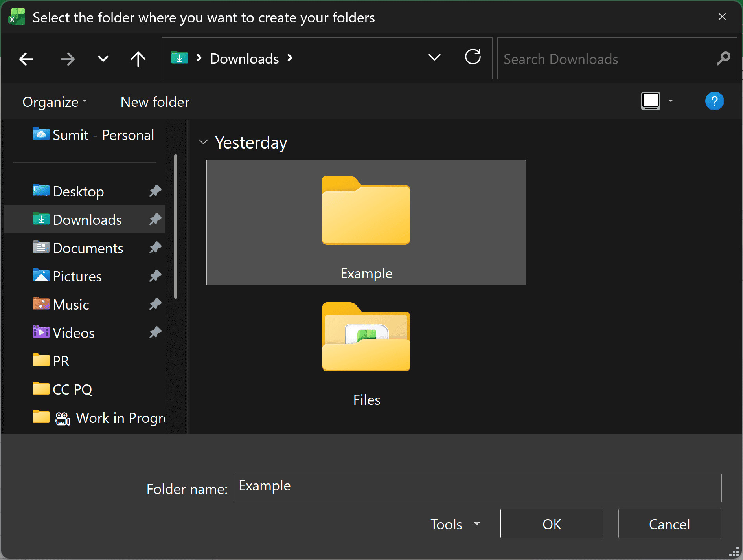Confirm selection with OK

tap(552, 524)
